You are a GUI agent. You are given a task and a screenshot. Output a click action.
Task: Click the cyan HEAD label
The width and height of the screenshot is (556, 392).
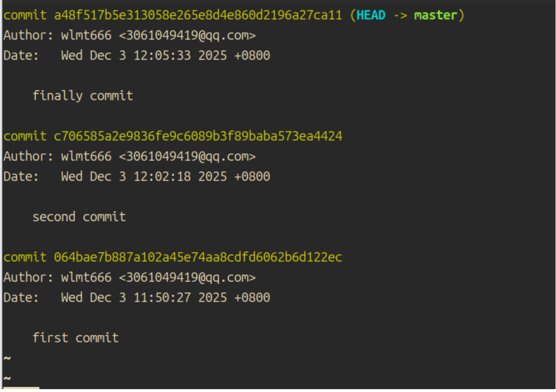point(371,15)
